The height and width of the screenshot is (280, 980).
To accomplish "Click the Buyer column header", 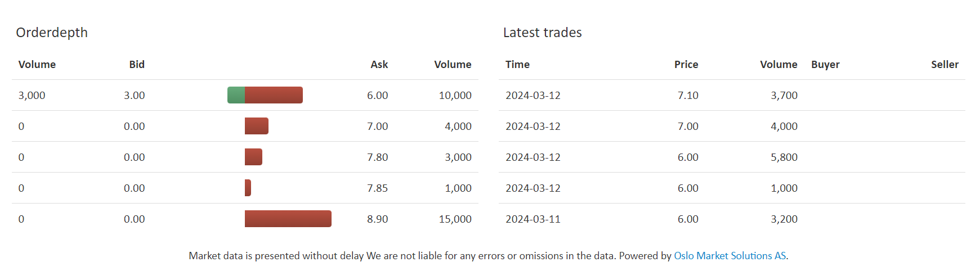I will coord(825,65).
